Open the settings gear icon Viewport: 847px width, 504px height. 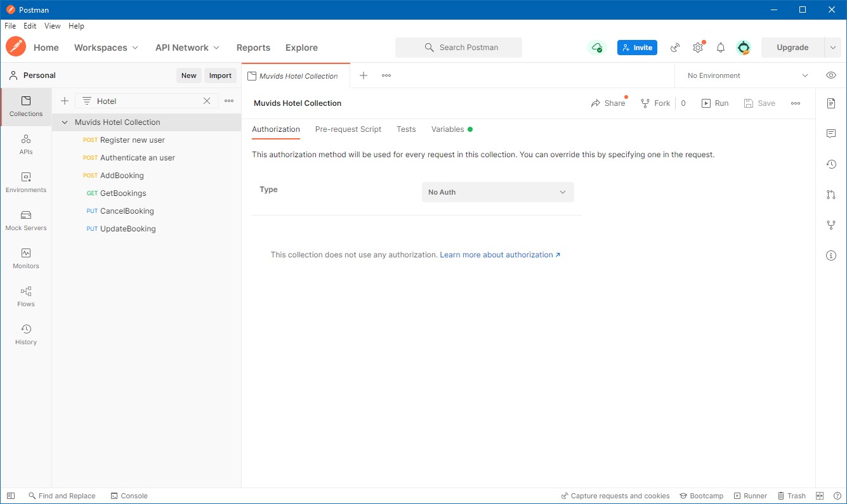698,48
